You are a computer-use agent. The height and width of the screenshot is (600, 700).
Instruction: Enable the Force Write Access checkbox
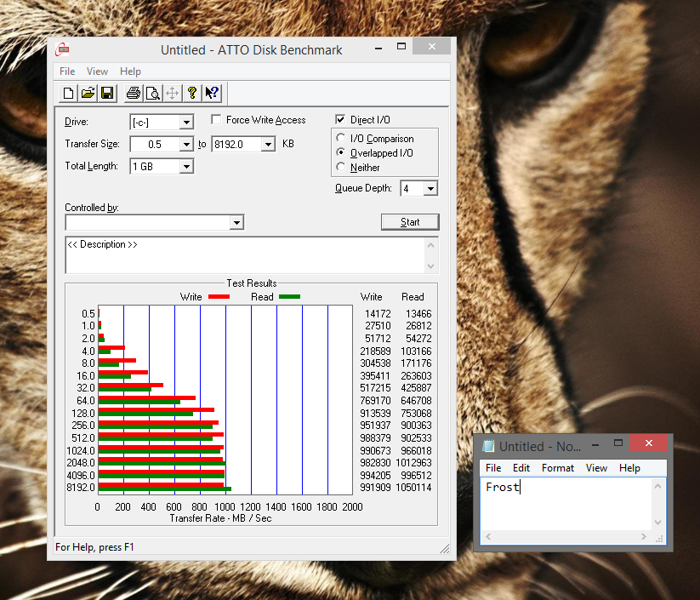[x=217, y=120]
